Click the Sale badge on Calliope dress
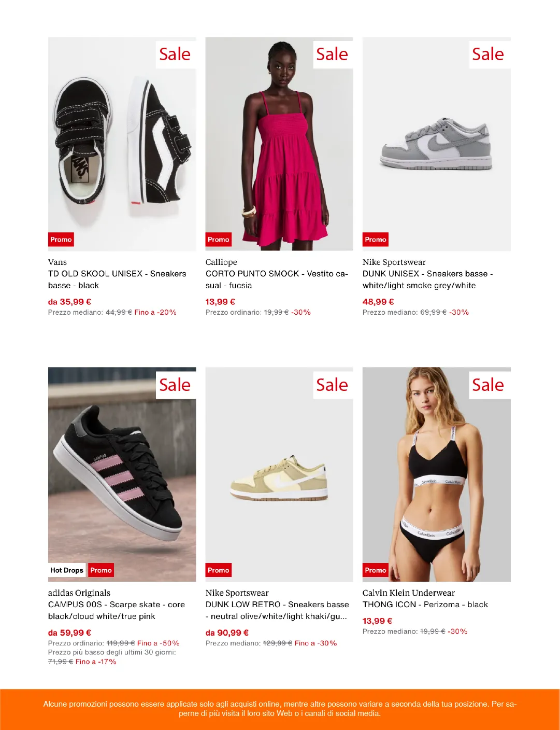The width and height of the screenshot is (560, 730). (333, 54)
